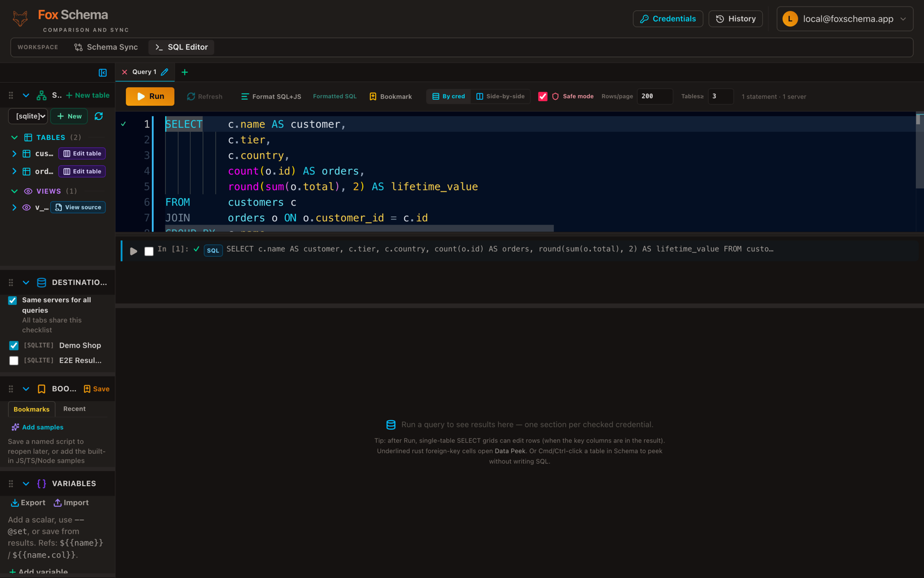This screenshot has height=578, width=924.
Task: Open query History
Action: [x=736, y=19]
